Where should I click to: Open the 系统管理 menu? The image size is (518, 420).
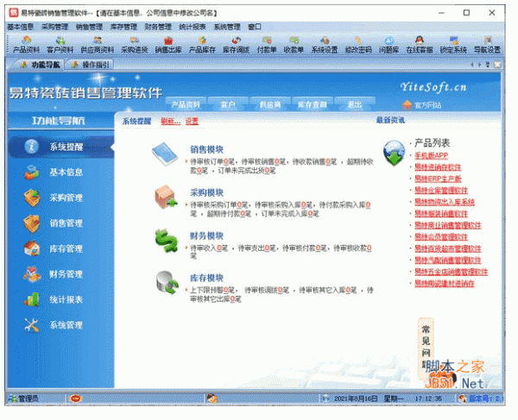point(226,27)
